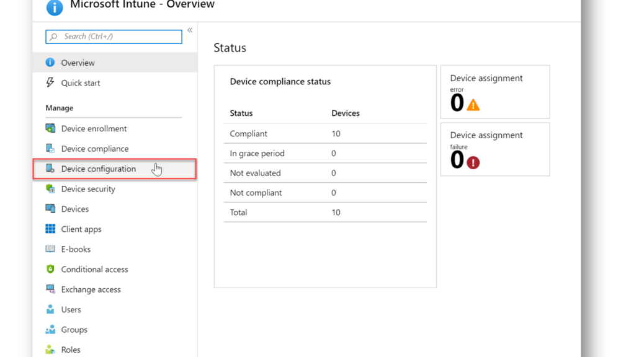Click the E-books book icon

[x=50, y=249]
